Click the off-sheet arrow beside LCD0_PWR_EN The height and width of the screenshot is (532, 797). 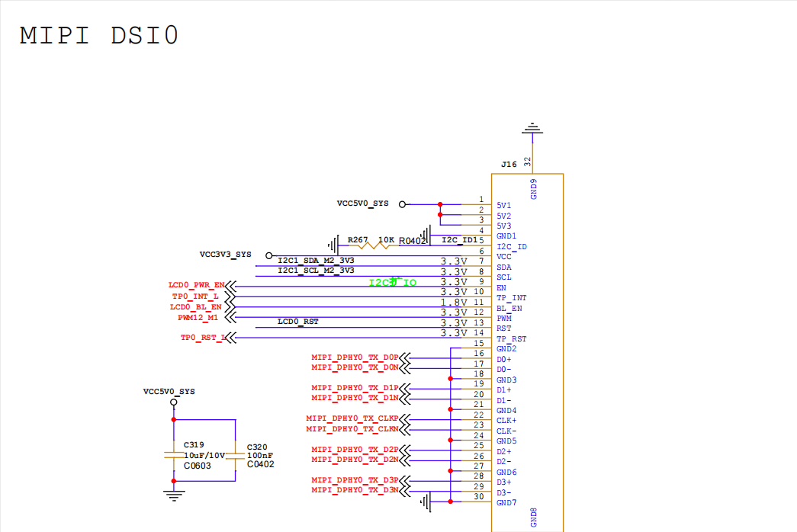click(231, 286)
